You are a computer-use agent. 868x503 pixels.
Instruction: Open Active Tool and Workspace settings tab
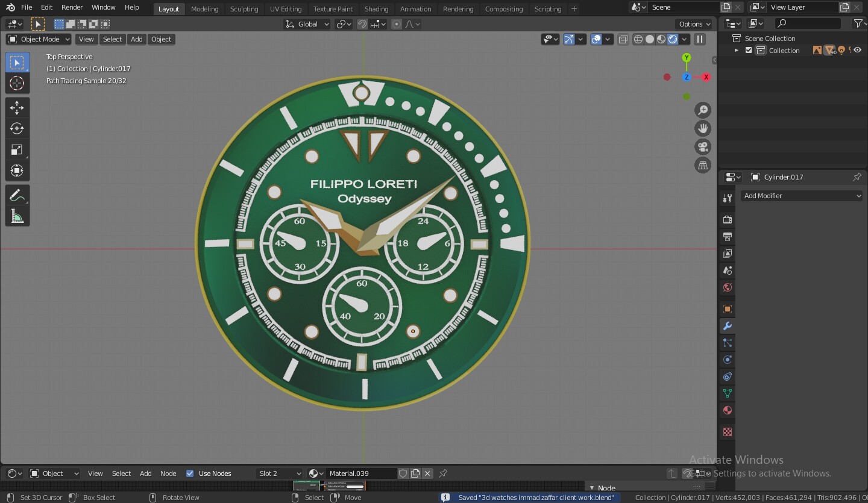click(x=728, y=198)
